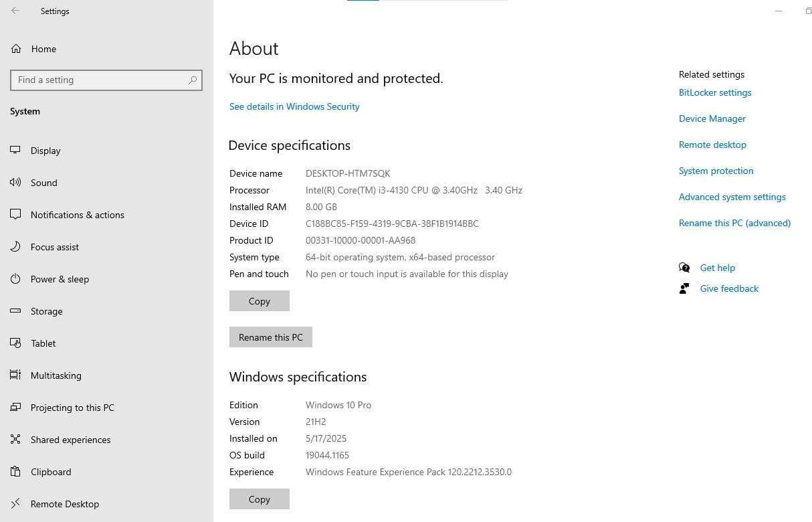812x522 pixels.
Task: Select the Multitasking icon
Action: point(15,375)
